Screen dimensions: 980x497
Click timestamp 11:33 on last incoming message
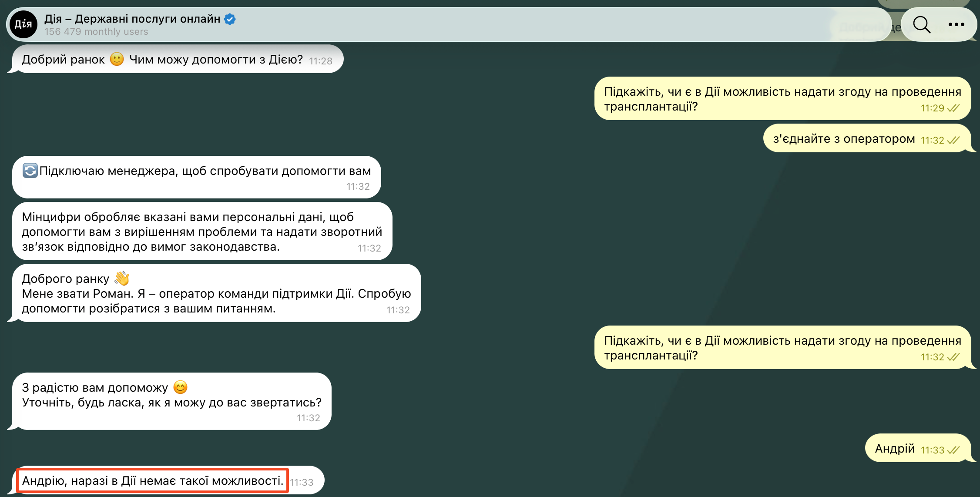coord(302,482)
